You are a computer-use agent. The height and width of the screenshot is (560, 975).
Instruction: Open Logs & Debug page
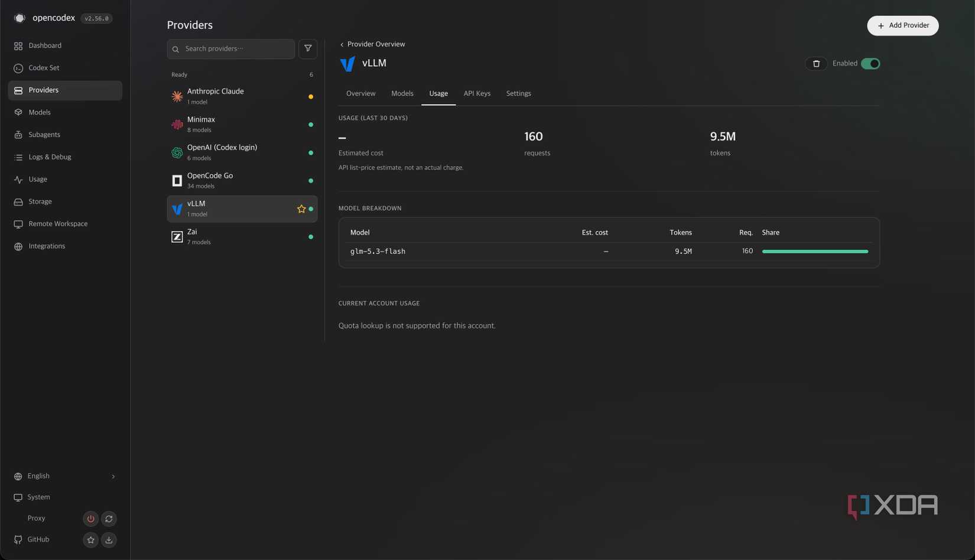coord(65,157)
